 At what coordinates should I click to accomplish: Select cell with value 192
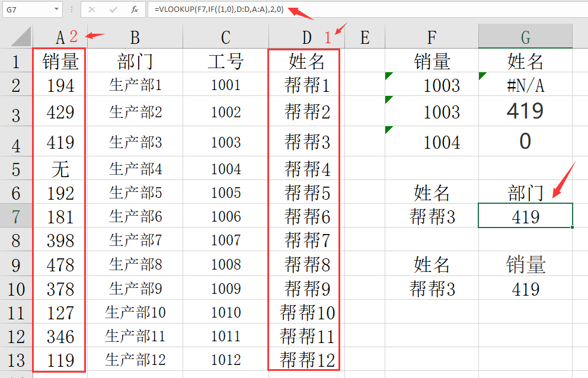tap(60, 193)
